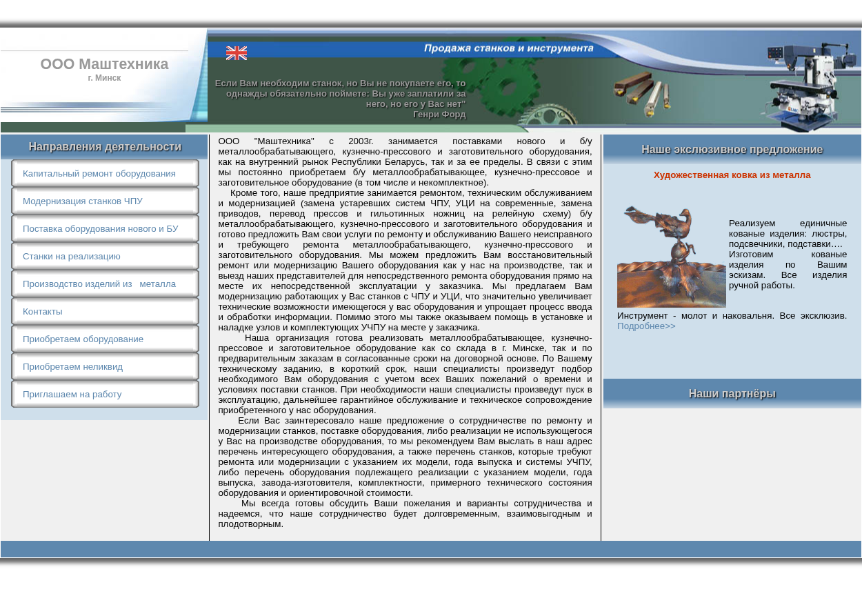Screen dimensions: 862x616
Task: Open Приглашаем на работу page
Action: click(105, 394)
